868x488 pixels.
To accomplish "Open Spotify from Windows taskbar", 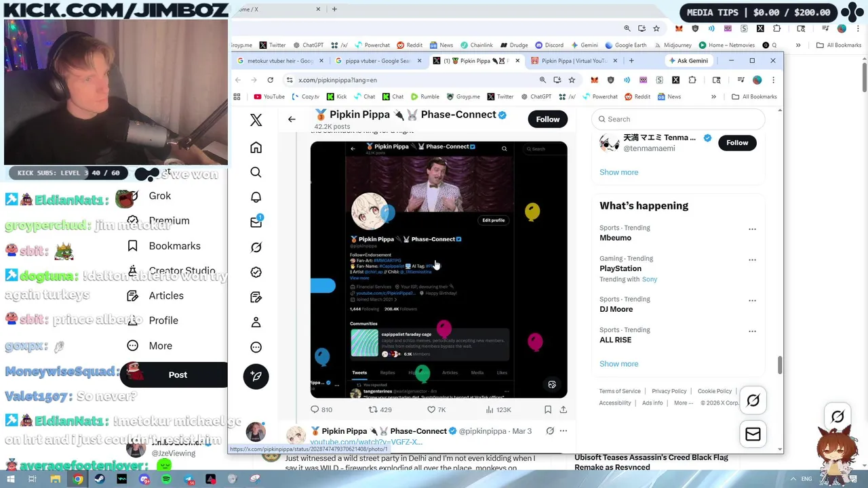I will [166, 479].
